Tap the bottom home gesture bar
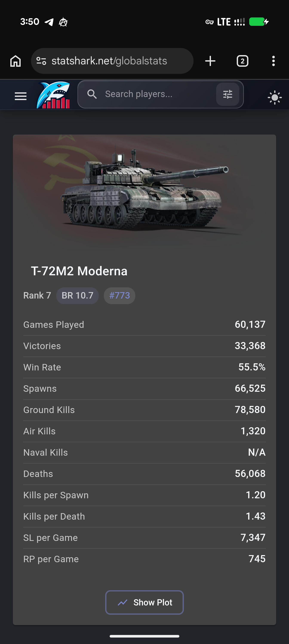 [144, 636]
